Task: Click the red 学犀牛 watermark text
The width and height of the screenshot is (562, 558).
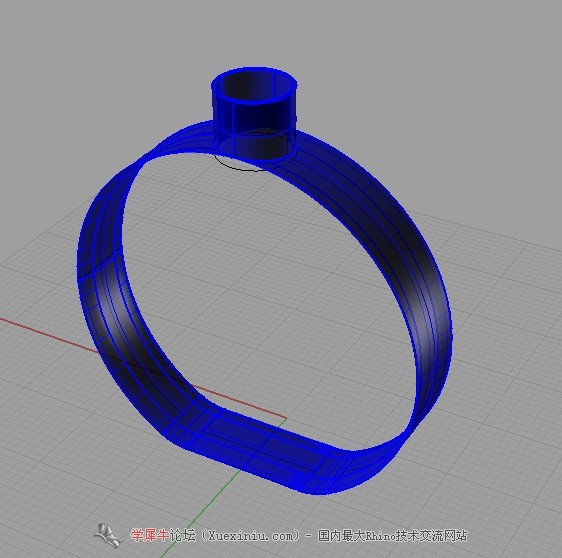Action: [149, 535]
